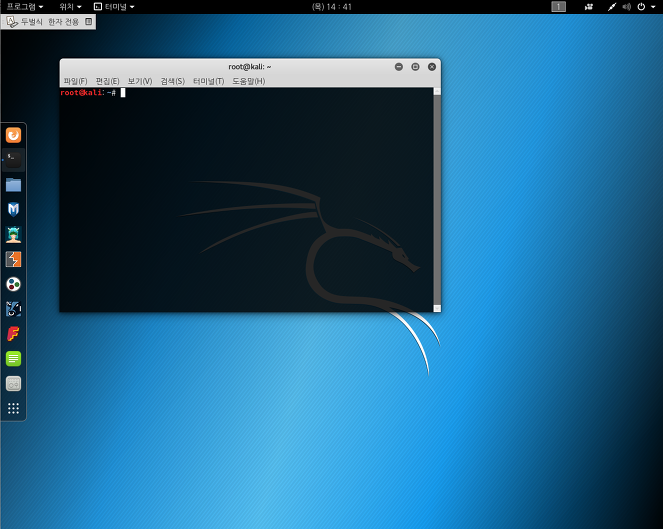Open the 터미널 app menu in top bar
Screen dimensions: 663x529
pyautogui.click(x=114, y=7)
